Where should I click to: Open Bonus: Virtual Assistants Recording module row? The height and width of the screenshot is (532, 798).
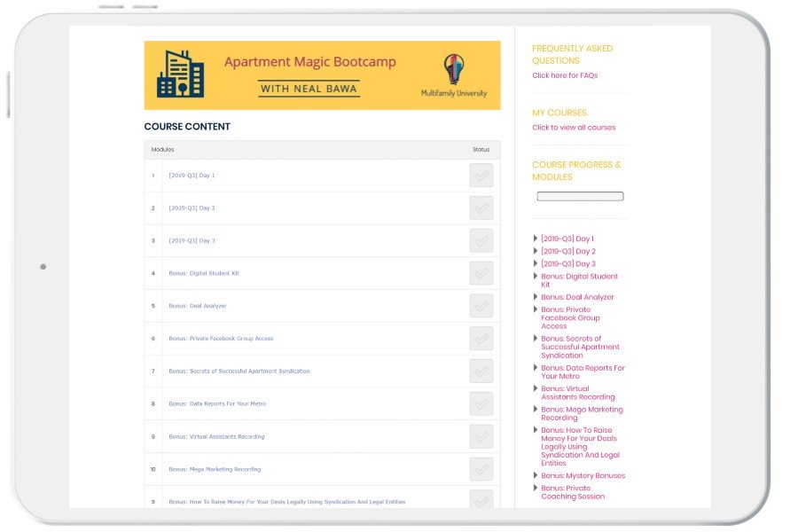217,437
